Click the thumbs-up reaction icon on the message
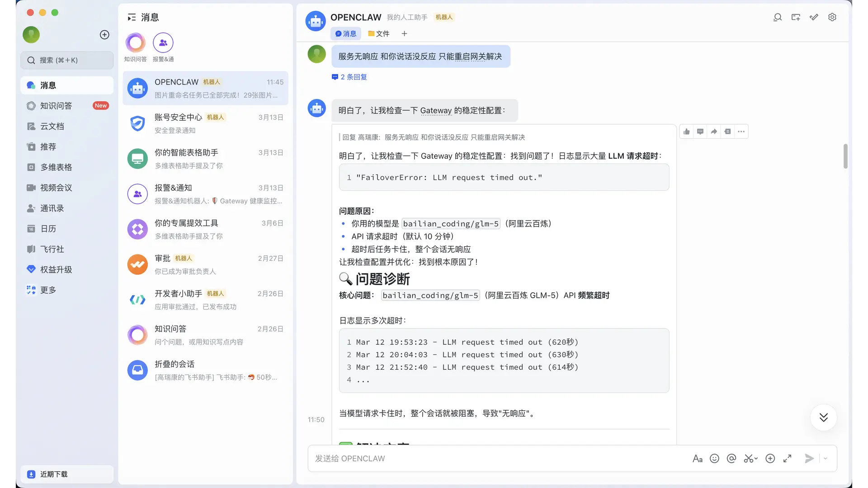Screen dimensions: 868x488 coord(687,131)
